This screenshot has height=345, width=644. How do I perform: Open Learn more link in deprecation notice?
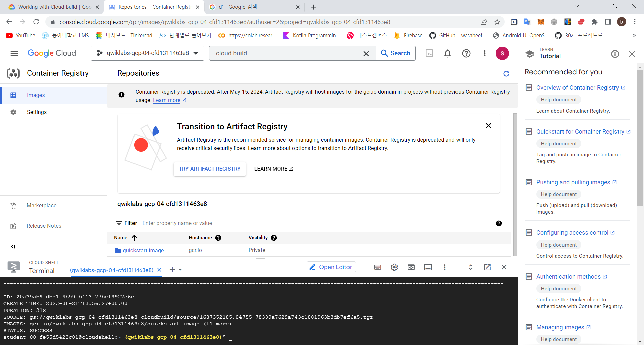pyautogui.click(x=169, y=100)
